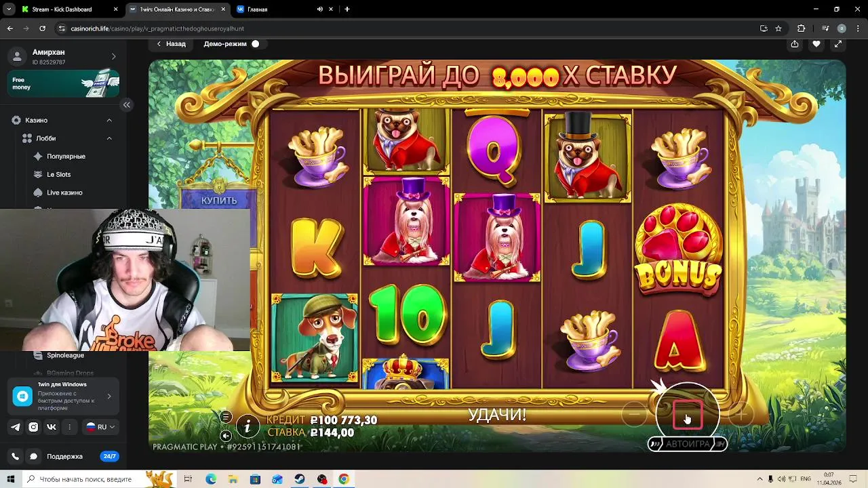
Task: Open the slot info 'i' button
Action: pyautogui.click(x=248, y=426)
